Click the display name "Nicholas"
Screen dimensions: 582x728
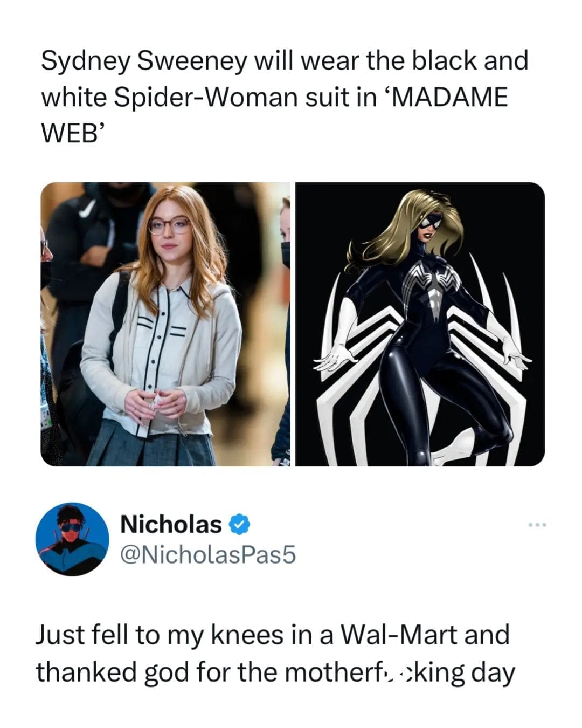171,524
